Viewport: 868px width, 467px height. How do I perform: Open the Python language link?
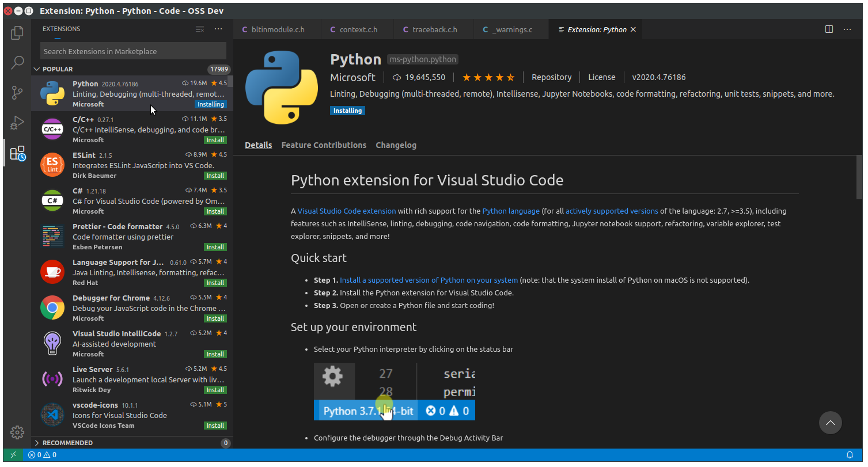tap(511, 211)
